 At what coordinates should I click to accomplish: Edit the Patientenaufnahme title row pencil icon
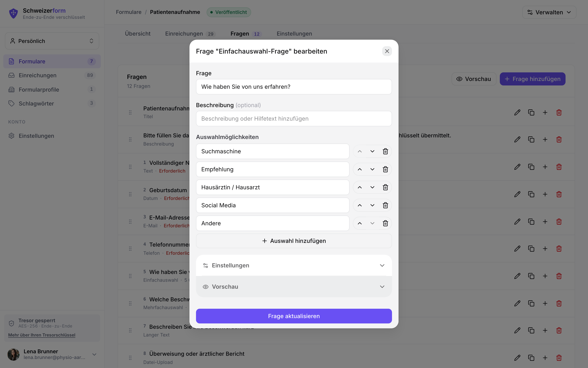click(517, 112)
